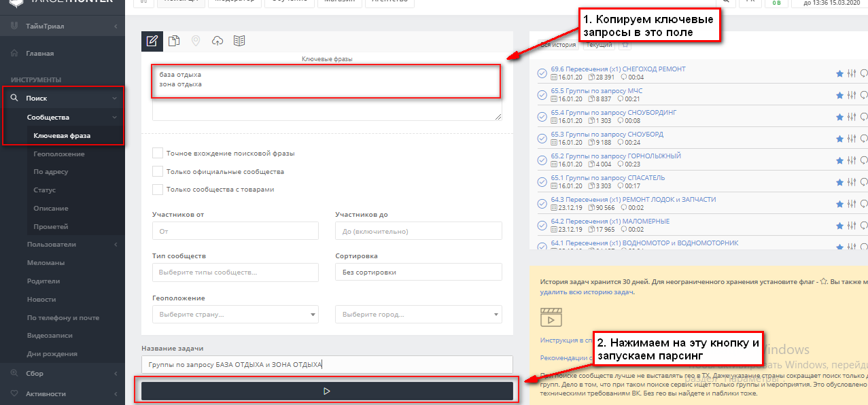This screenshot has height=405, width=868.
Task: Open settings sliders for МЧС task
Action: [851, 95]
